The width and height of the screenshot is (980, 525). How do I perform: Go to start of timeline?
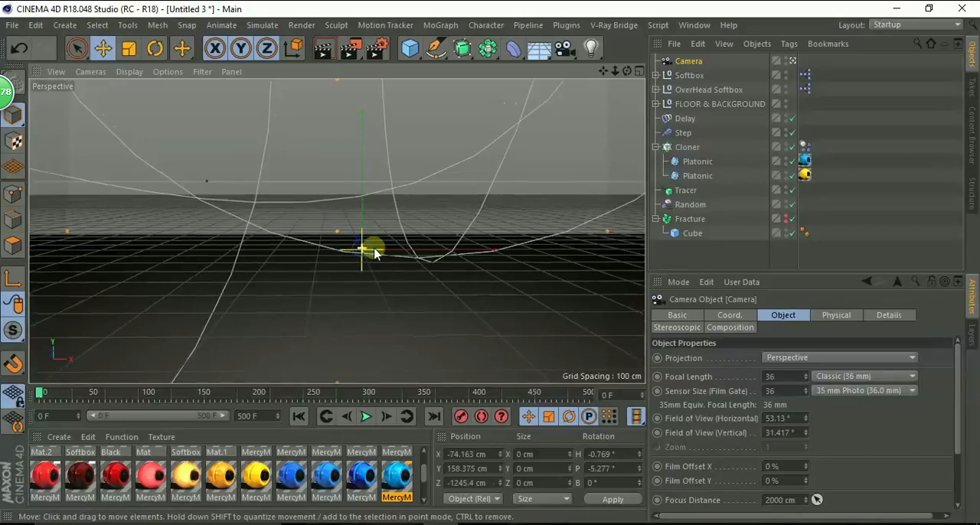pos(299,416)
